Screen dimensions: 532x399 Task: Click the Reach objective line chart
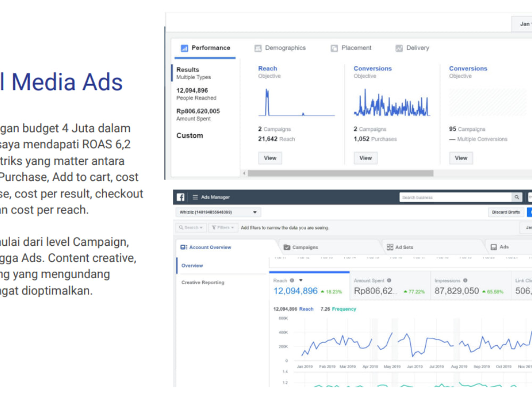296,102
